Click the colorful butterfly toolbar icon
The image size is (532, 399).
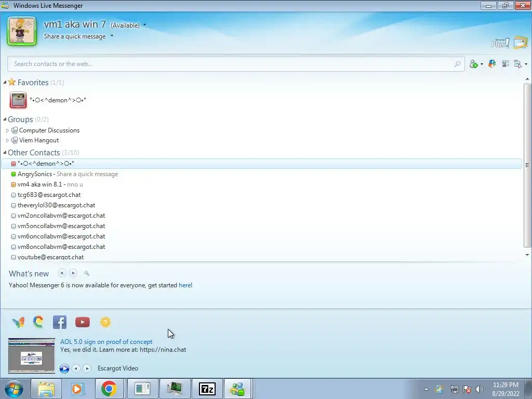coord(492,63)
